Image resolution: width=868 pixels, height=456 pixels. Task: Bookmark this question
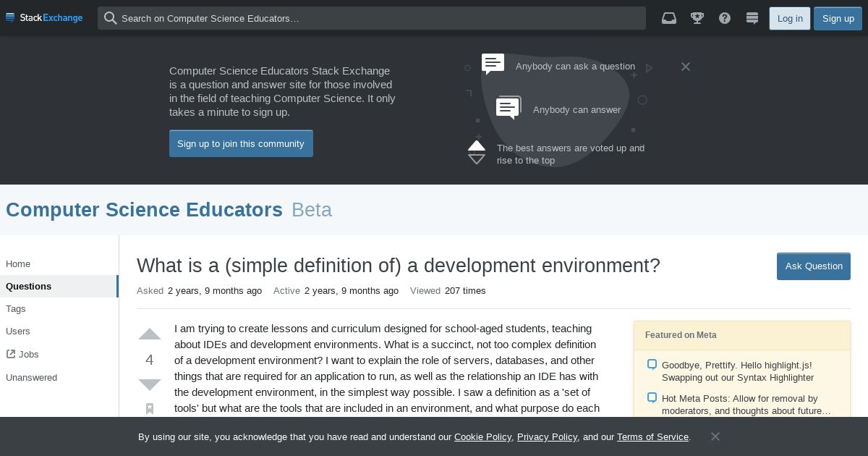[x=150, y=409]
